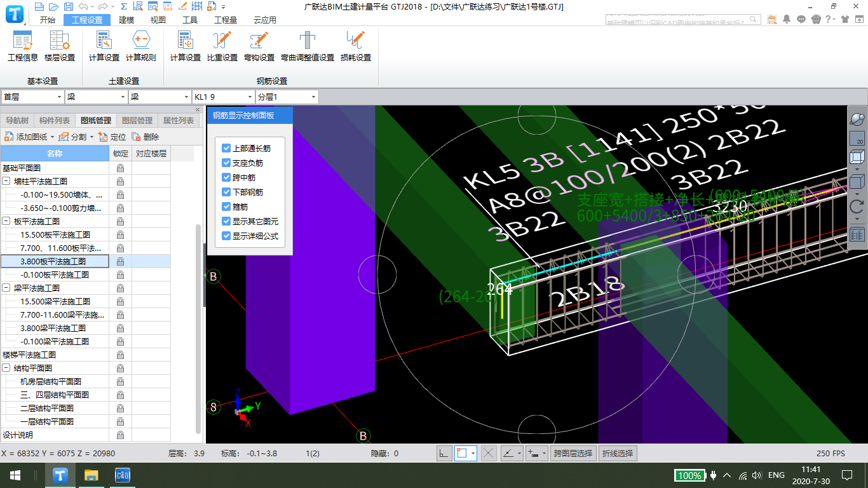Open 弯曲调整值设置
Viewport: 868px width, 488px height.
coord(308,46)
